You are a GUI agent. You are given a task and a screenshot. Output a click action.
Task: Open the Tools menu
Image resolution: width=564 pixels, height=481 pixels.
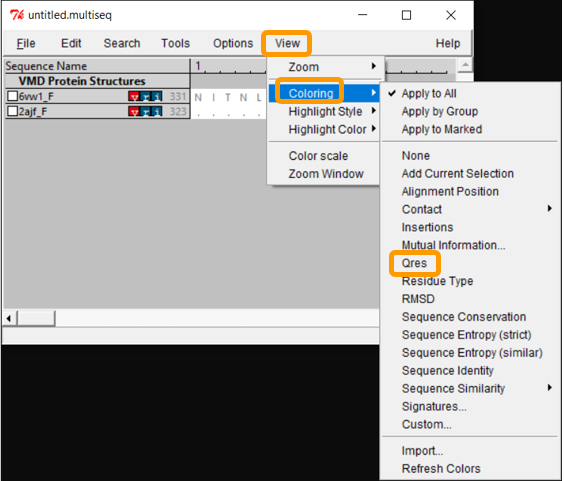click(x=176, y=43)
